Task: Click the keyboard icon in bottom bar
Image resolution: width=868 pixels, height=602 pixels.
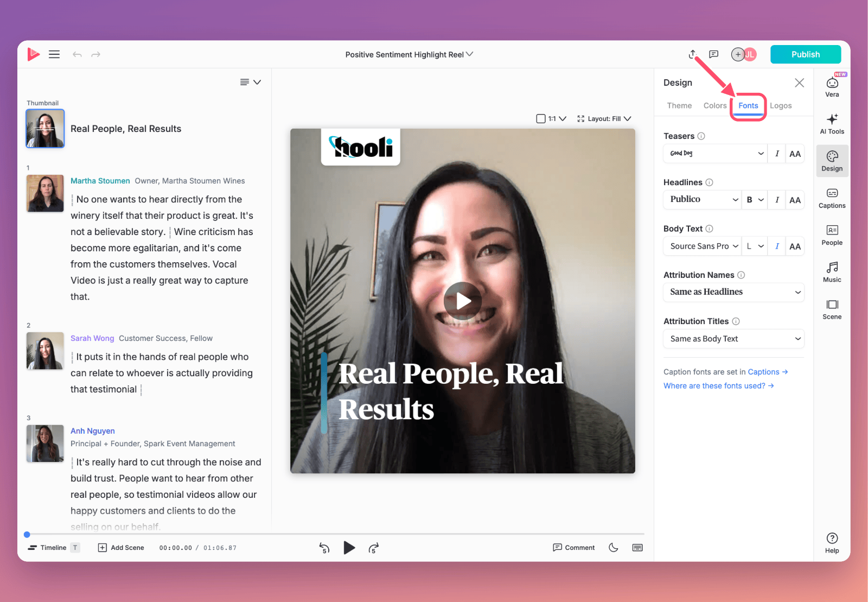Action: (637, 547)
